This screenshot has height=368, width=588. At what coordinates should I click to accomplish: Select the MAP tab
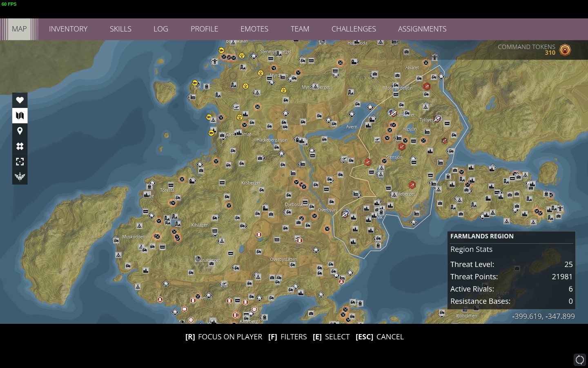click(x=19, y=29)
